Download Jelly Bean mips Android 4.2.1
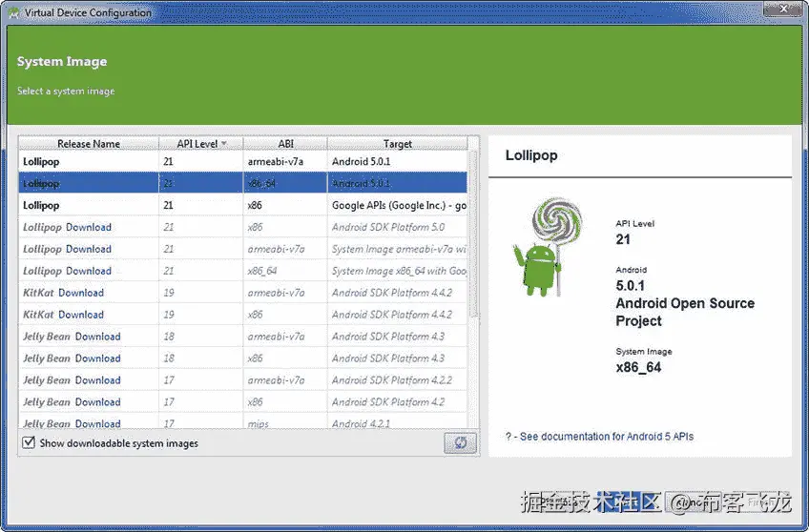 click(x=97, y=423)
